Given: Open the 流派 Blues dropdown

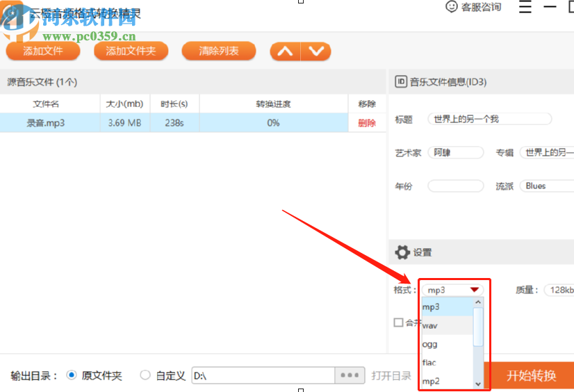Looking at the screenshot, I should 547,186.
